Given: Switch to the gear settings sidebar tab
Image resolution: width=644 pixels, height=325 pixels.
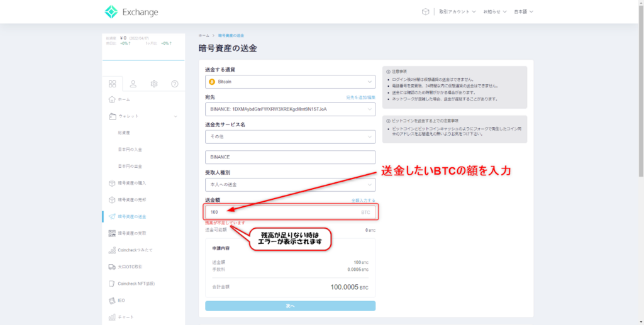Looking at the screenshot, I should [154, 84].
